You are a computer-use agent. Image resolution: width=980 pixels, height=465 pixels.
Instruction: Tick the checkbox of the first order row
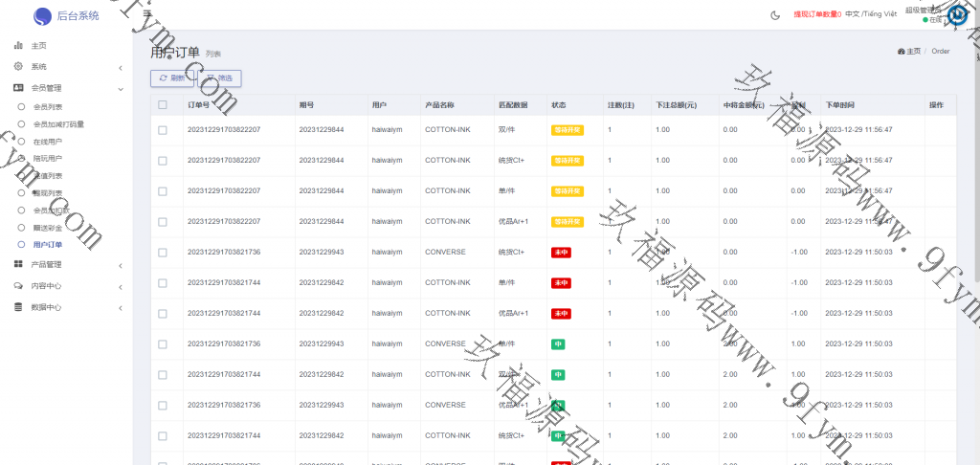[163, 130]
